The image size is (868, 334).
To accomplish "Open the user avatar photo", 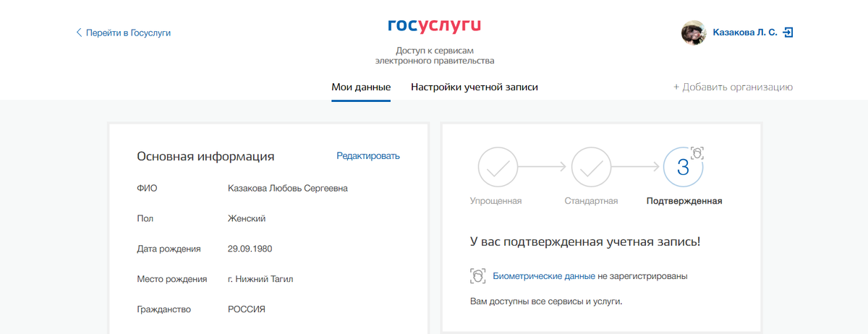I will [x=694, y=33].
